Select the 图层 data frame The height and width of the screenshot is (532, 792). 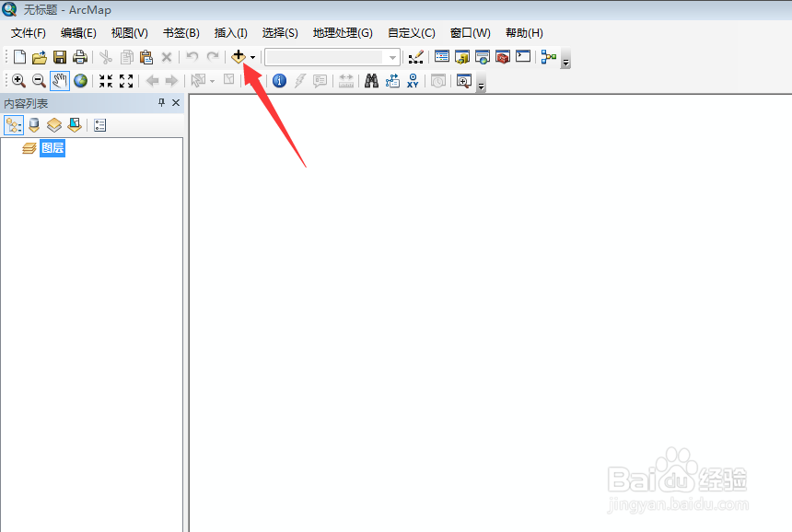pyautogui.click(x=52, y=148)
